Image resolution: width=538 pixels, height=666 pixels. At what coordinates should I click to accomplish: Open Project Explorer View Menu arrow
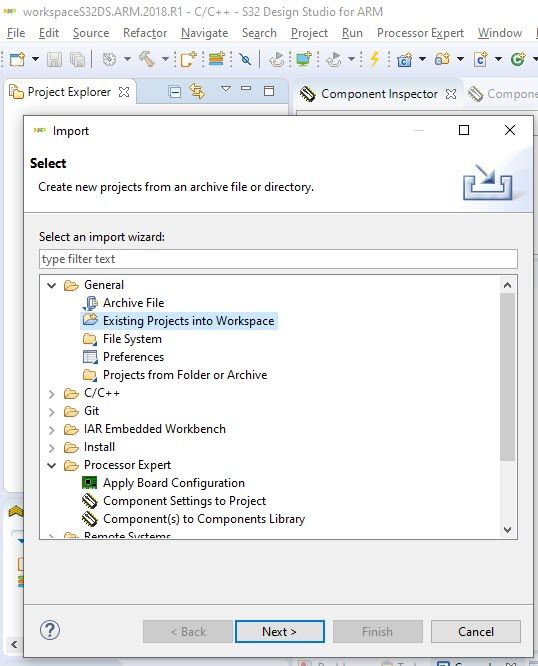[226, 89]
